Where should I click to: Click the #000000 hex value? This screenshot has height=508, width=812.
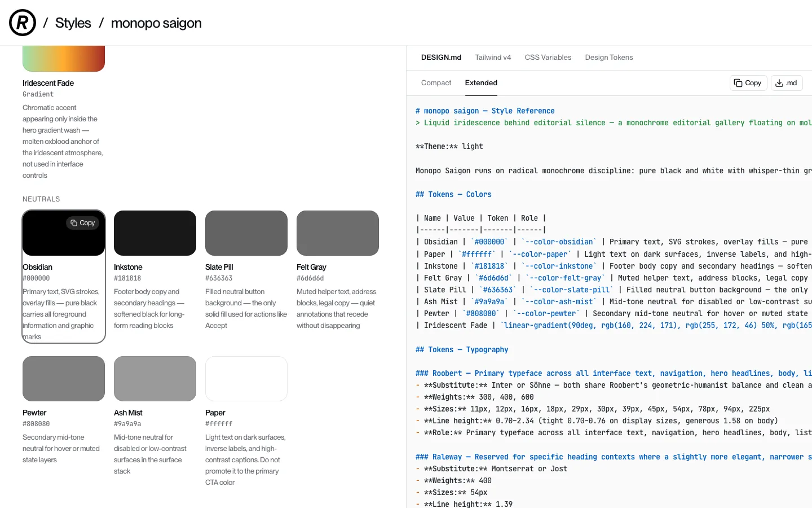(36, 278)
